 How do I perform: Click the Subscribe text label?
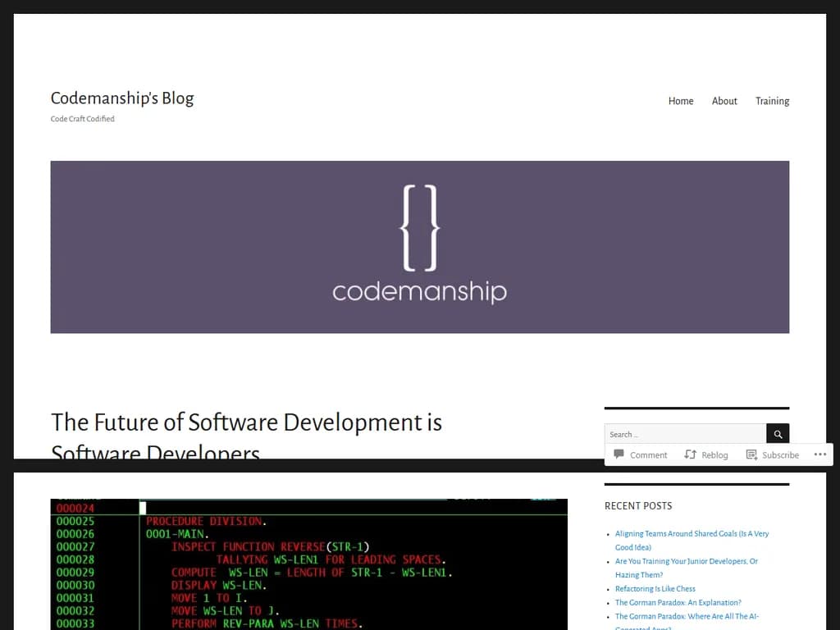click(780, 455)
